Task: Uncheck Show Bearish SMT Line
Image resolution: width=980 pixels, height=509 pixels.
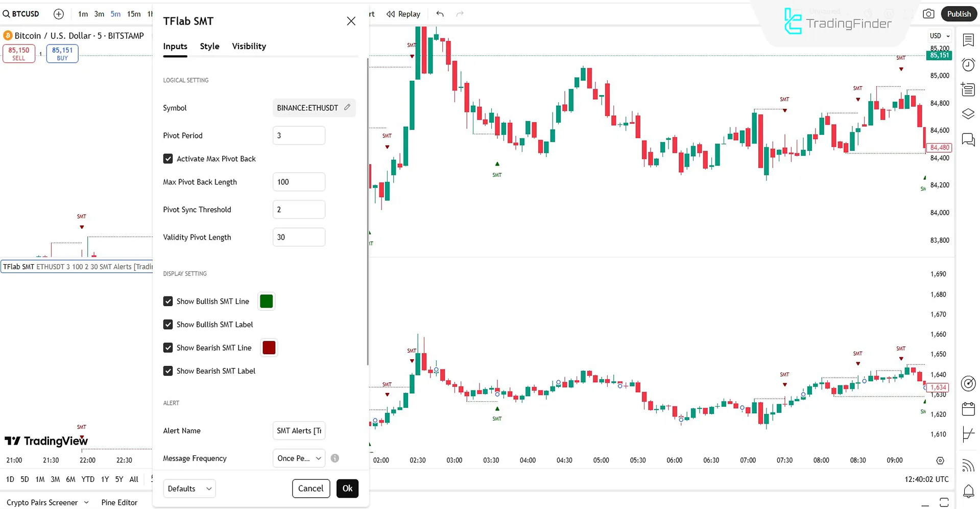Action: (x=168, y=348)
